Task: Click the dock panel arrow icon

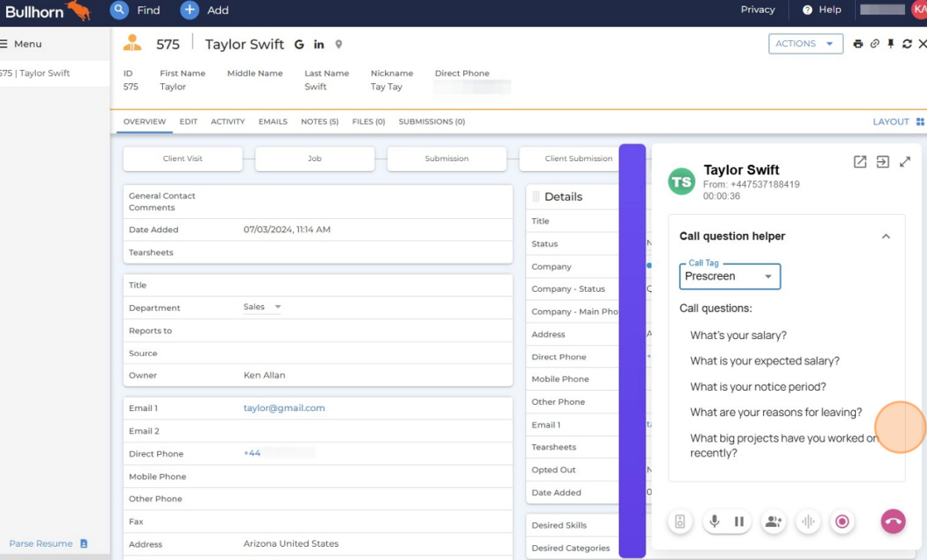Action: pyautogui.click(x=882, y=162)
